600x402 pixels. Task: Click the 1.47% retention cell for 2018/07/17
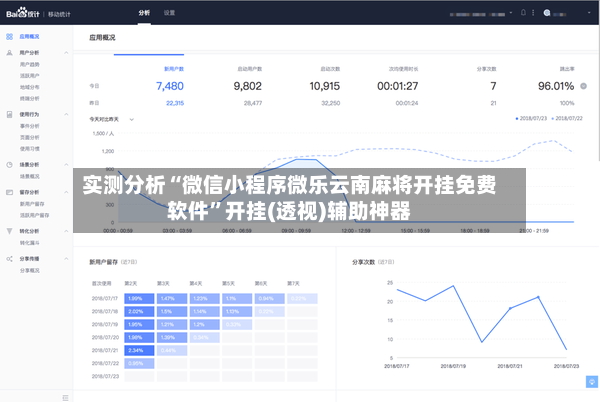[172, 298]
